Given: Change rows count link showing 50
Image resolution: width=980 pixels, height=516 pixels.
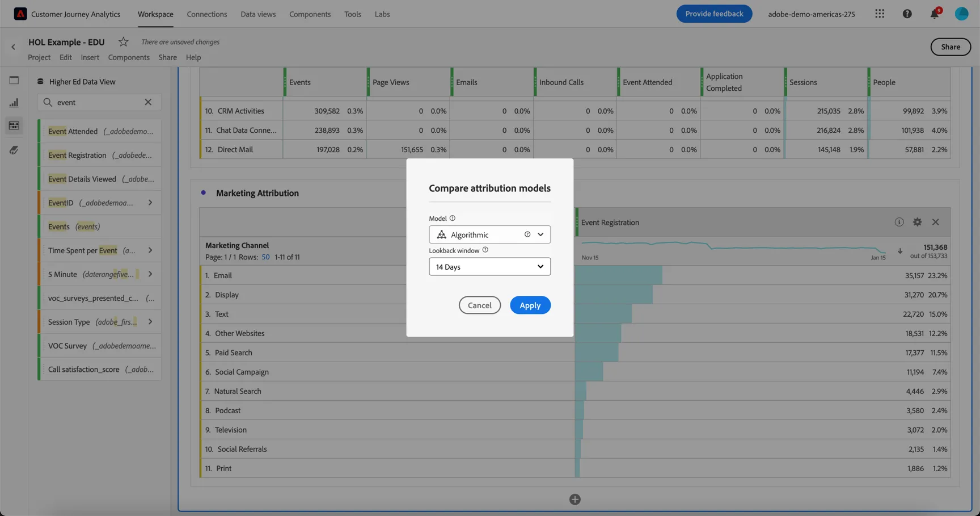Looking at the screenshot, I should [x=265, y=257].
